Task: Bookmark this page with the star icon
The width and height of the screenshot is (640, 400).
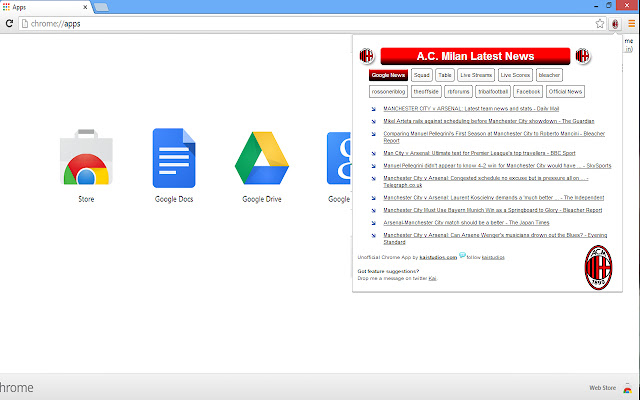Action: tap(600, 24)
